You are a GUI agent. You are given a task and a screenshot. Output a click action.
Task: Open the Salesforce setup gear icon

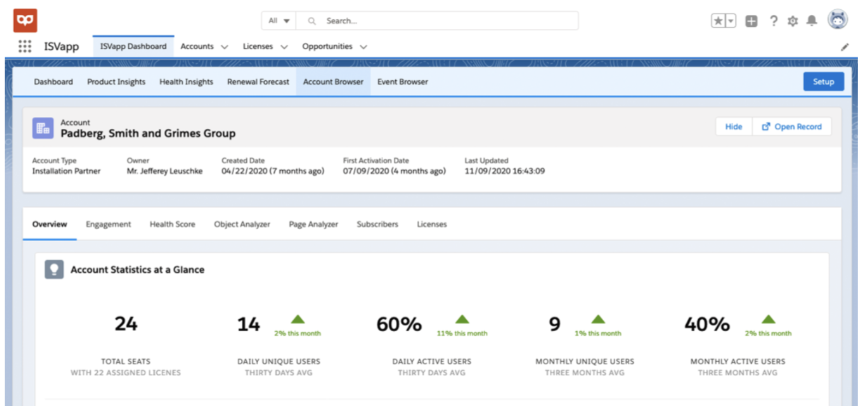(793, 21)
